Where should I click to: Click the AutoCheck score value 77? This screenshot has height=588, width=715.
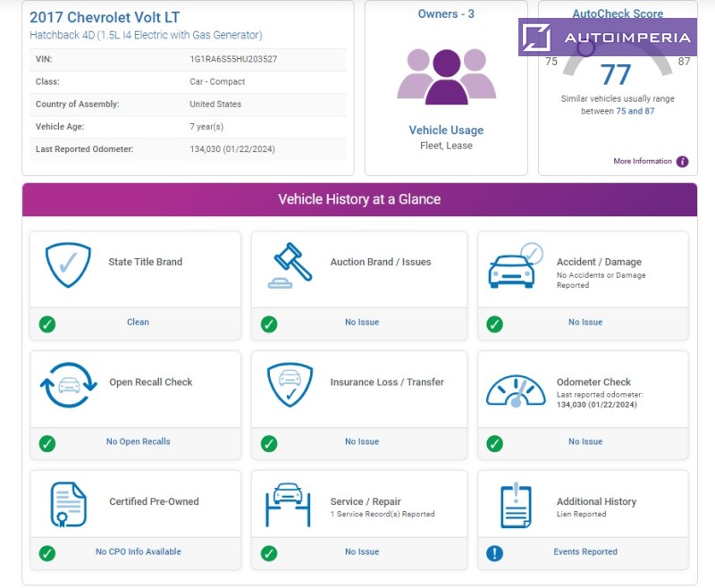616,75
